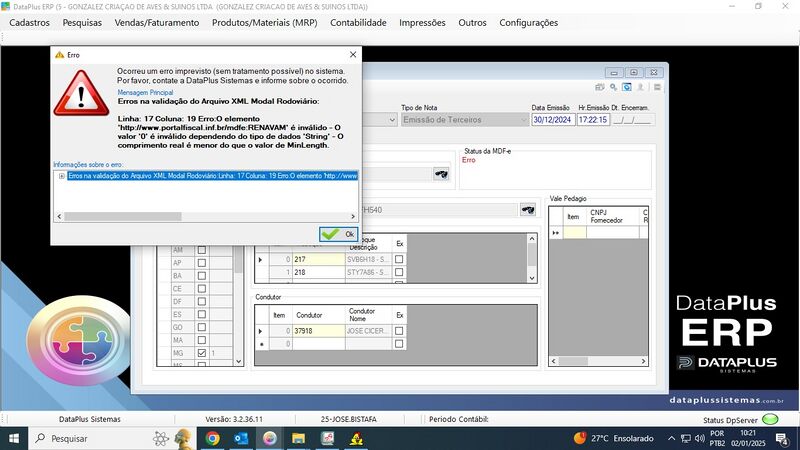The width and height of the screenshot is (800, 450).
Task: Click the green Status DpServer indicator
Action: (x=770, y=419)
